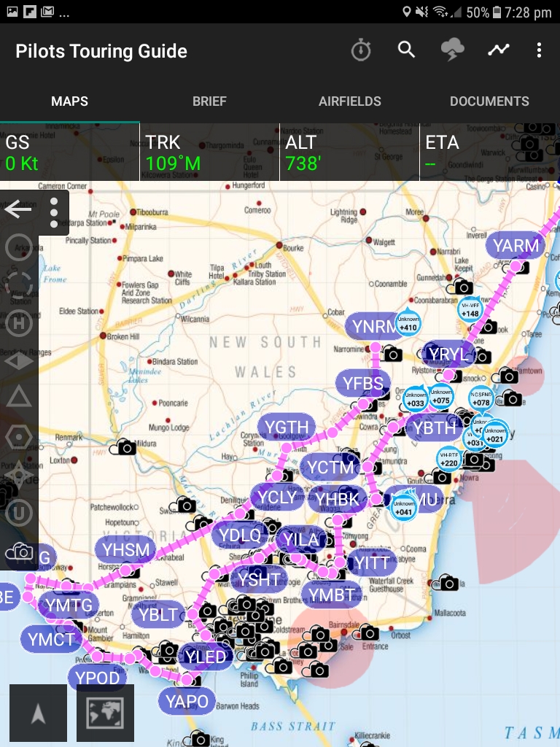Open the weather camera near Mallacoota
560x747 pixels.
pyautogui.click(x=446, y=582)
